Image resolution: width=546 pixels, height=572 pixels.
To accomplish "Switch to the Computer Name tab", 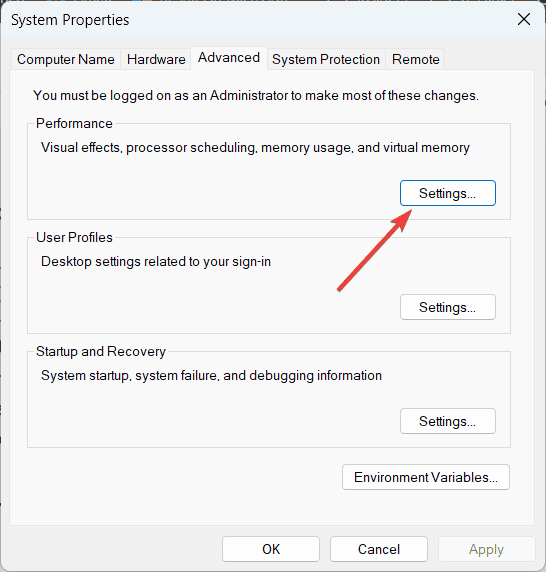I will click(66, 59).
